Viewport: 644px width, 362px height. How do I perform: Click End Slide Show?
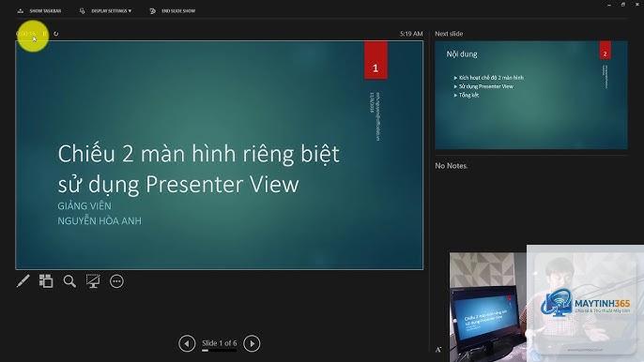click(x=173, y=11)
